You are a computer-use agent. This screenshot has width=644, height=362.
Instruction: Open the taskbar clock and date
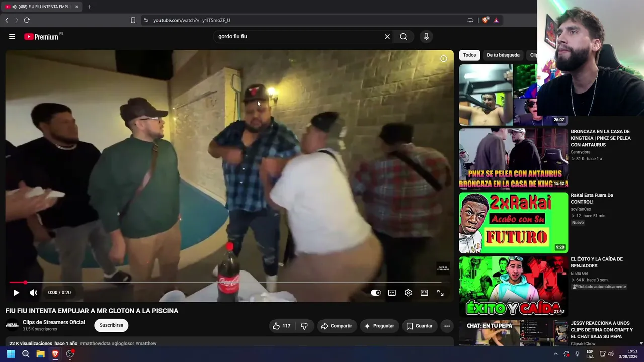[628, 354]
